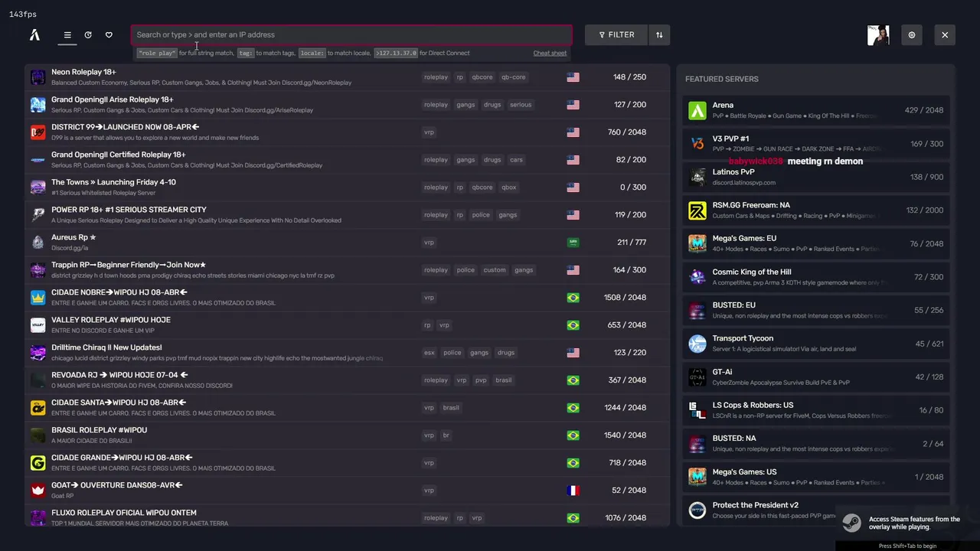The width and height of the screenshot is (980, 551).
Task: Click the CIDADE NOBRE crown icon
Action: pyautogui.click(x=38, y=298)
